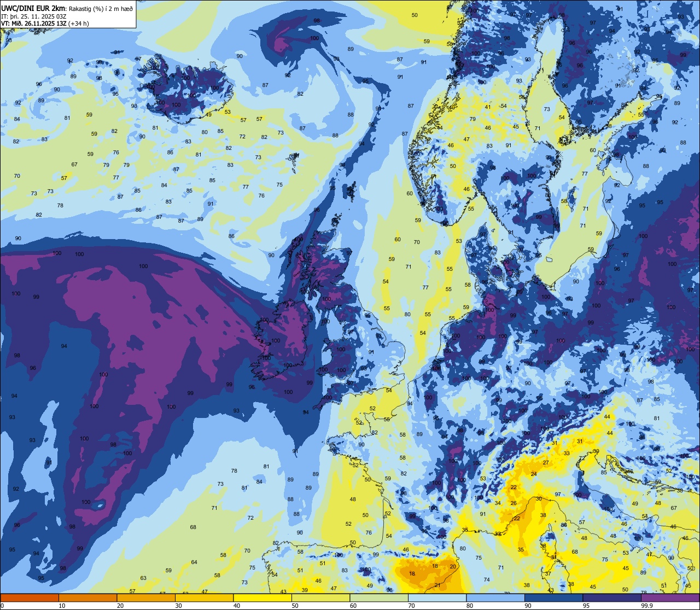Click the 'Rakastig (%) í 2 m hæð' label
The width and height of the screenshot is (700, 610).
[100, 8]
